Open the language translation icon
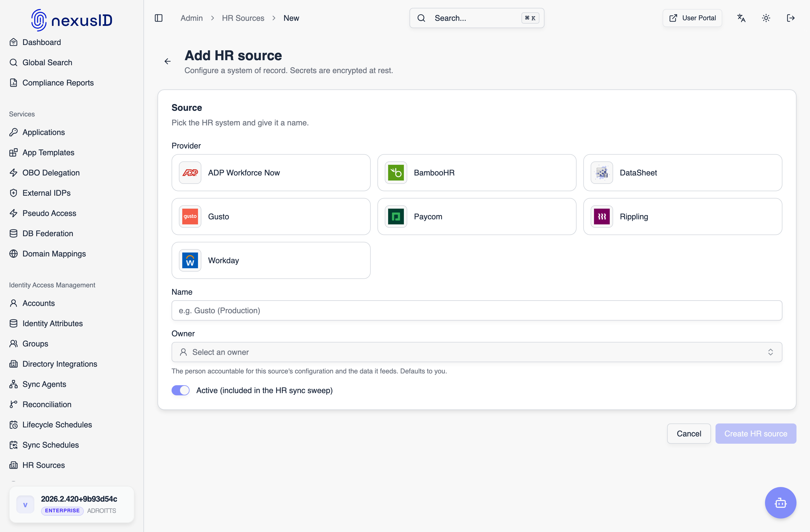The height and width of the screenshot is (532, 810). [741, 18]
